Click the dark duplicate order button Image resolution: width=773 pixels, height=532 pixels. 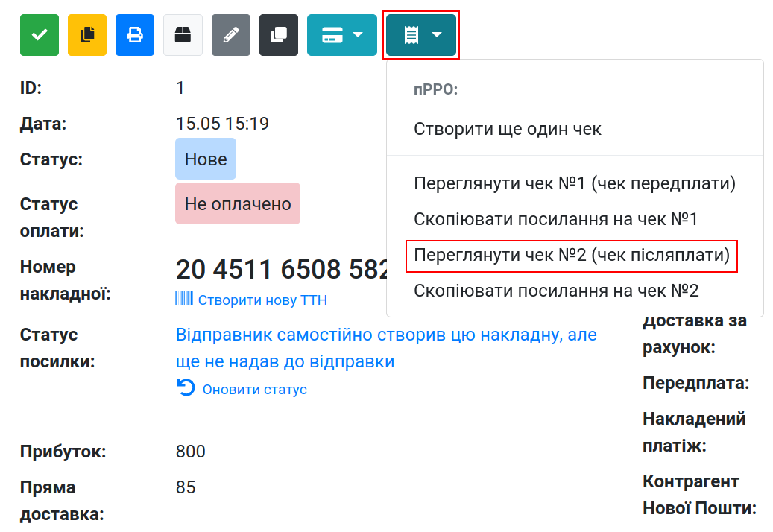point(279,35)
